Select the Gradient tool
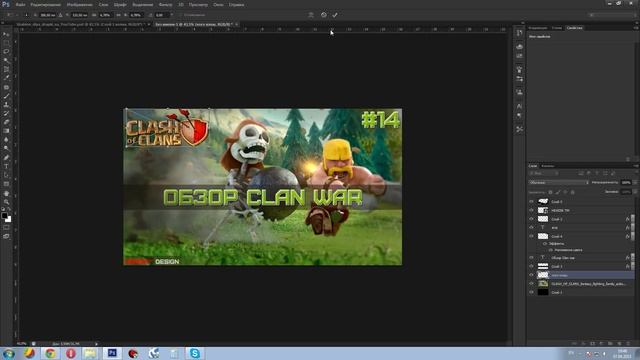 [6, 131]
